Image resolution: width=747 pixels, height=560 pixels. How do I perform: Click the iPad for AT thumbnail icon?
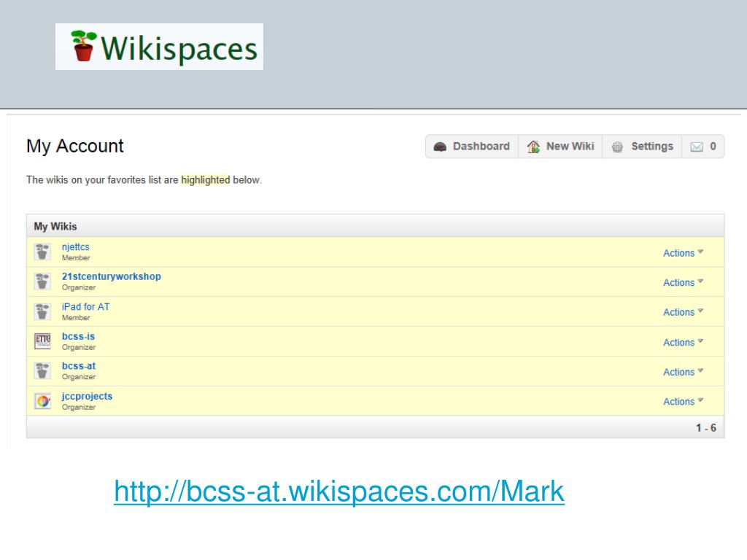42,311
